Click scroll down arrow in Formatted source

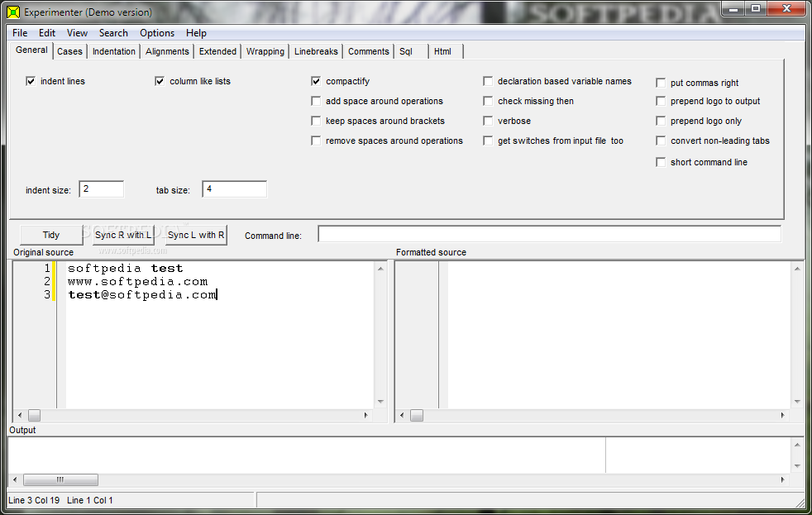pos(797,402)
